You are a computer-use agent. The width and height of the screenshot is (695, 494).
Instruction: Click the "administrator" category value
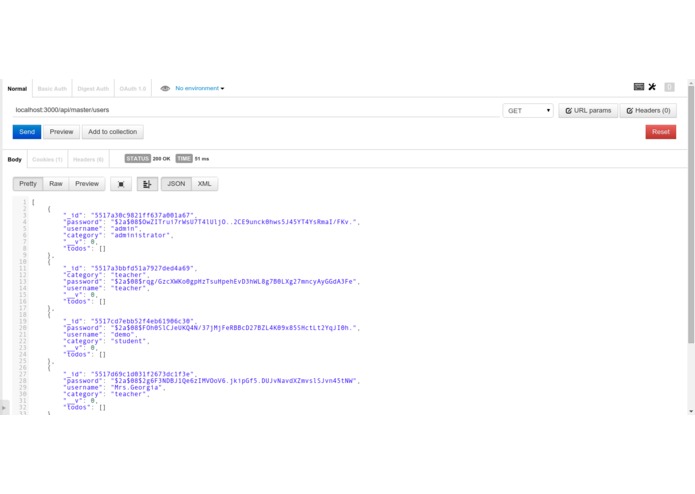(141, 235)
